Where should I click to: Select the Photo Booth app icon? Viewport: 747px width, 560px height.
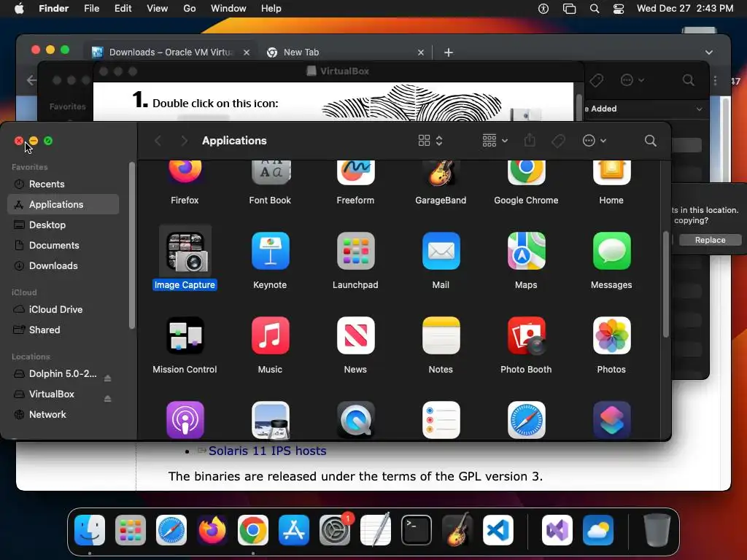pos(526,335)
